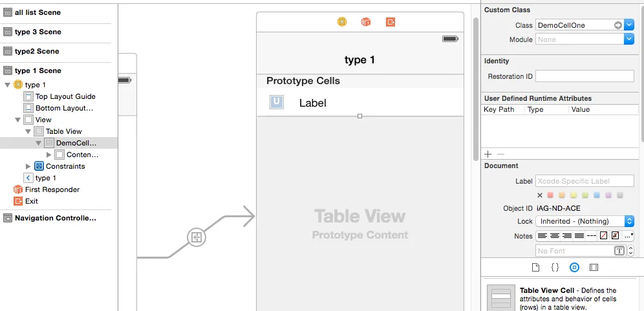Toggle center alignment for Notes
The height and width of the screenshot is (311, 644).
click(x=555, y=235)
